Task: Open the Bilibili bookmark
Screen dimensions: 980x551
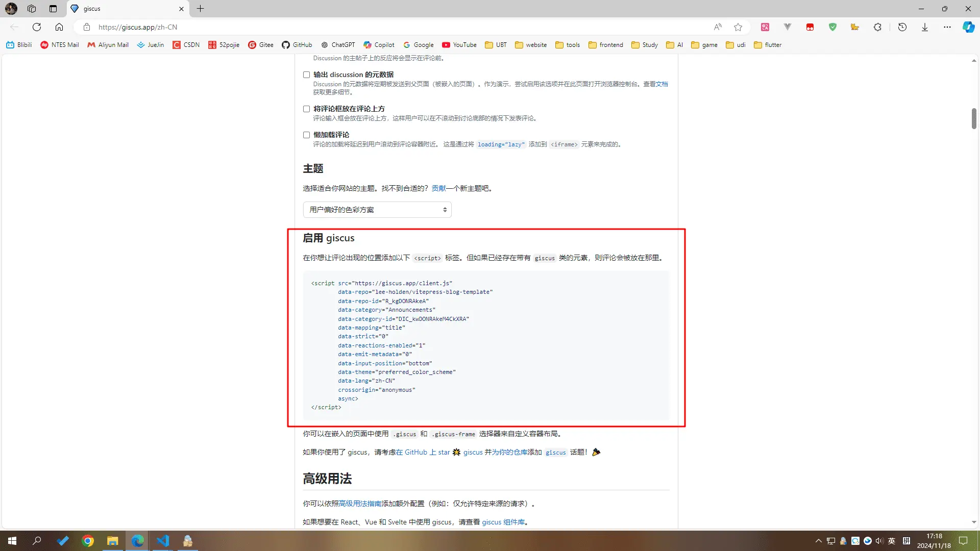Action: coord(19,45)
